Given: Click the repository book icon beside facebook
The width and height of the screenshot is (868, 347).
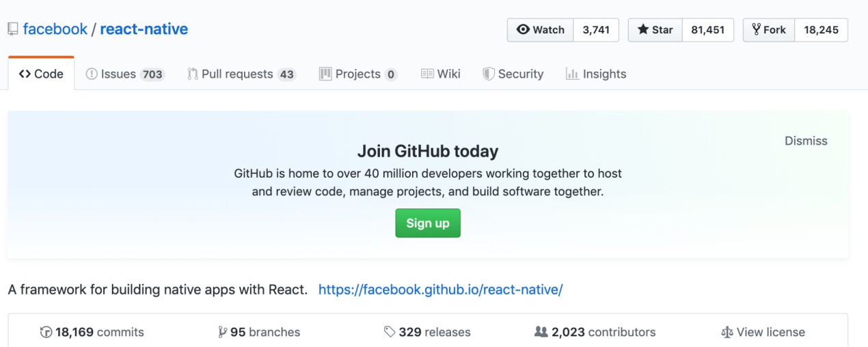Looking at the screenshot, I should pos(13,29).
